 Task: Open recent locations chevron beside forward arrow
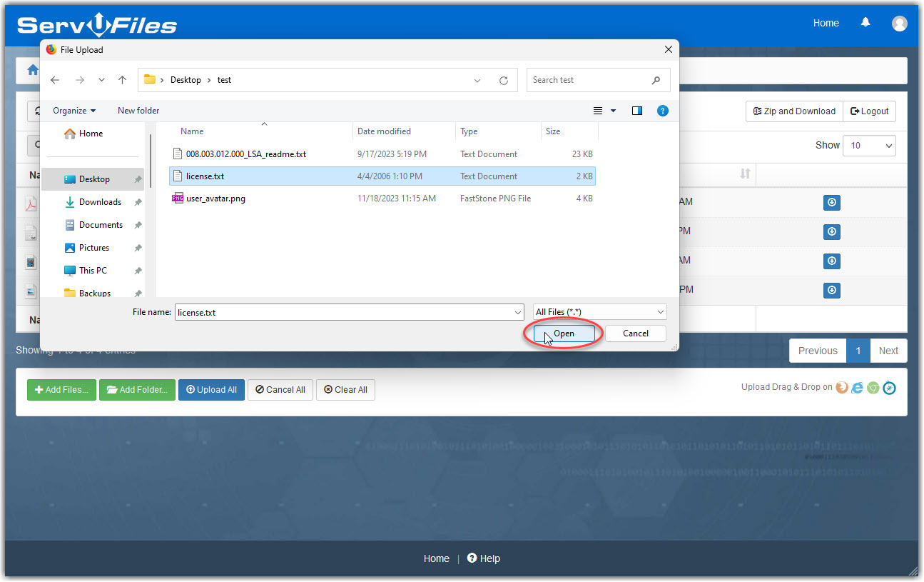(101, 81)
